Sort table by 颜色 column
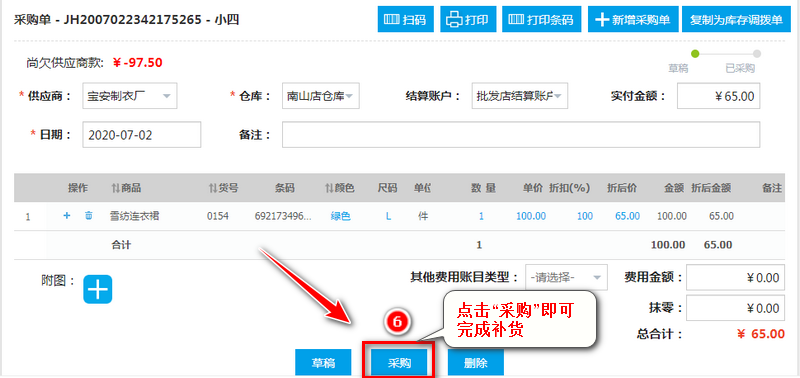This screenshot has width=800, height=378. (329, 188)
